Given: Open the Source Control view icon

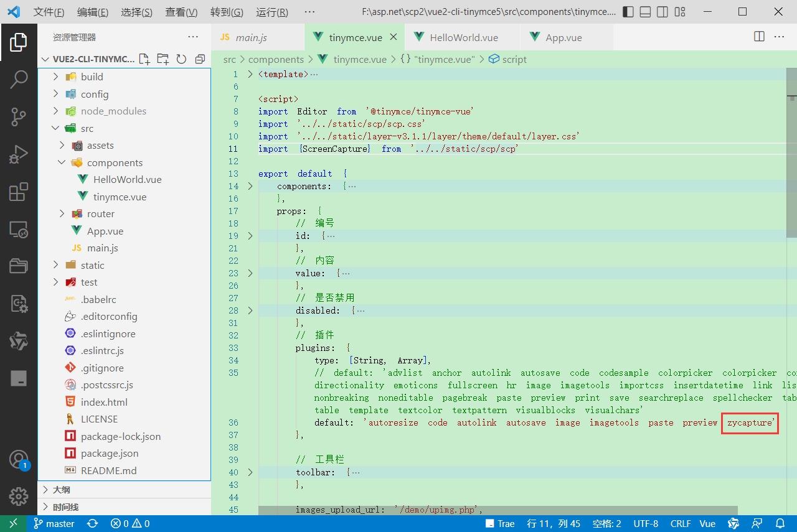Looking at the screenshot, I should (19, 116).
